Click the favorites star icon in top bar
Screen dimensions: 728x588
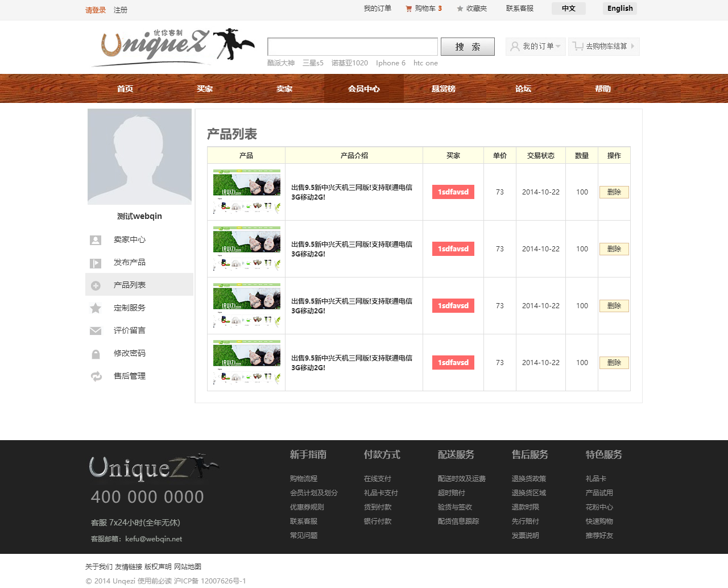tap(460, 9)
